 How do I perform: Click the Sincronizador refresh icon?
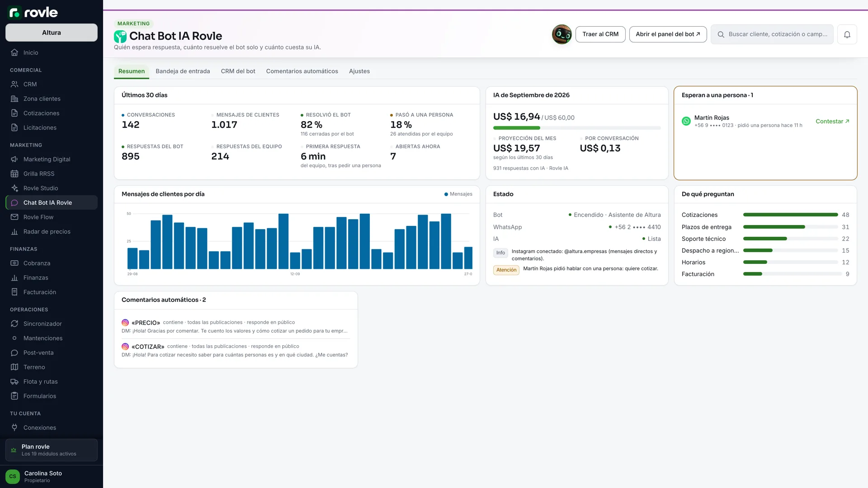[x=14, y=324]
